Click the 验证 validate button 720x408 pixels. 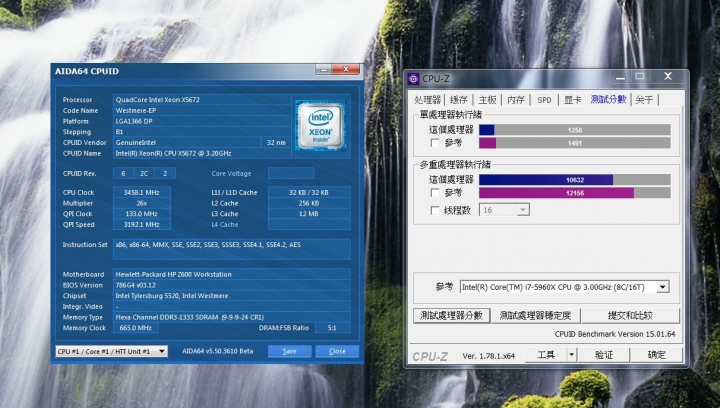click(603, 355)
